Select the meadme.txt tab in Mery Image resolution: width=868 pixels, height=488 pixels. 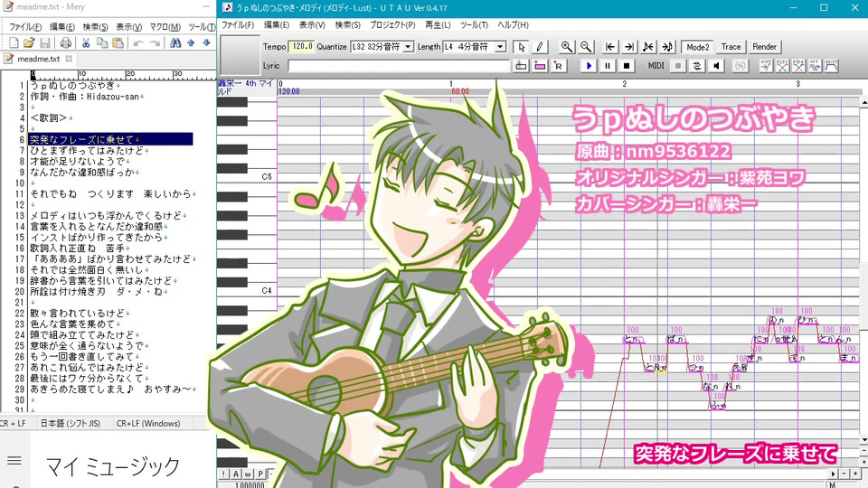pos(38,59)
